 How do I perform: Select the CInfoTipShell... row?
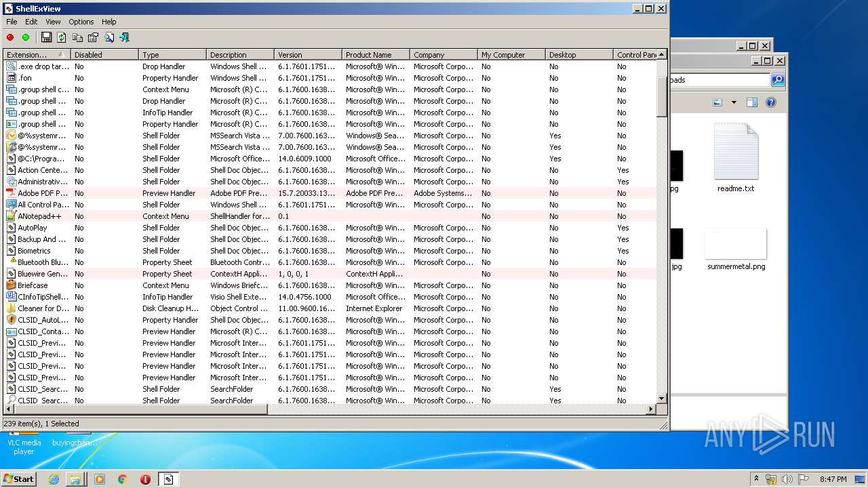(330, 297)
